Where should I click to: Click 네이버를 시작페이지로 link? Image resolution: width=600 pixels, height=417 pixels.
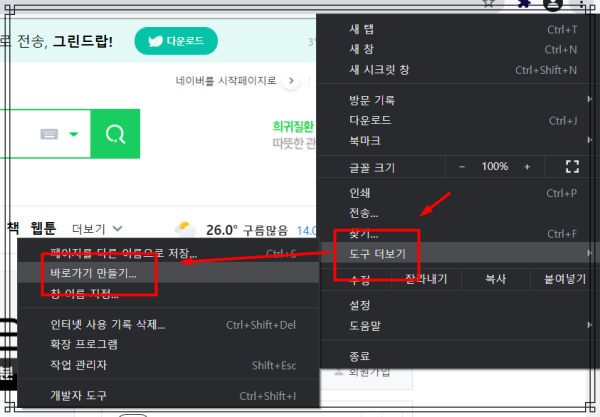[226, 81]
